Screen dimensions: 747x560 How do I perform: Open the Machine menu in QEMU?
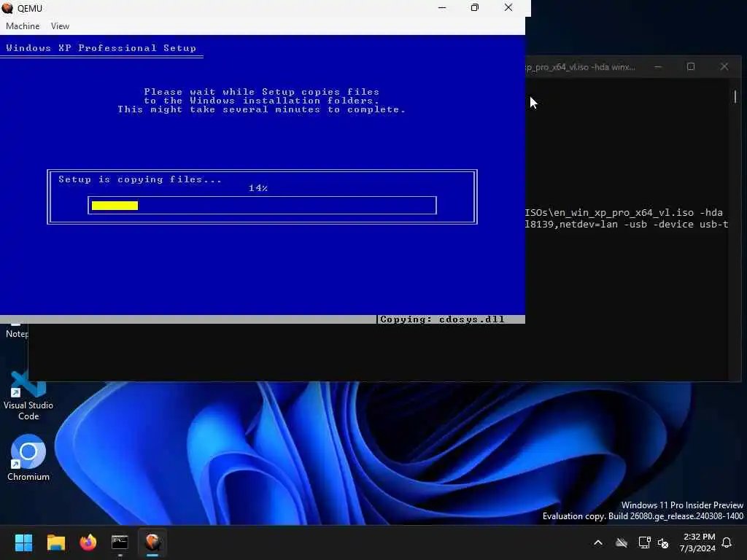pyautogui.click(x=23, y=26)
